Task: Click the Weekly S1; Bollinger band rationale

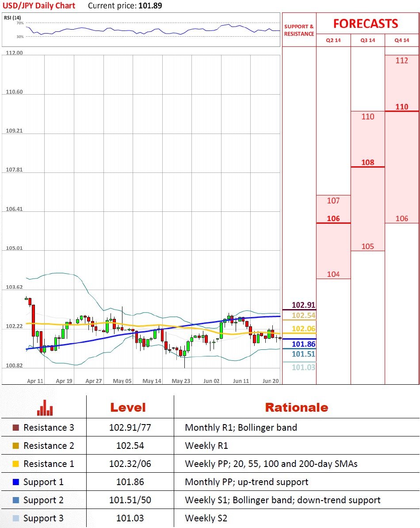Action: pyautogui.click(x=283, y=501)
